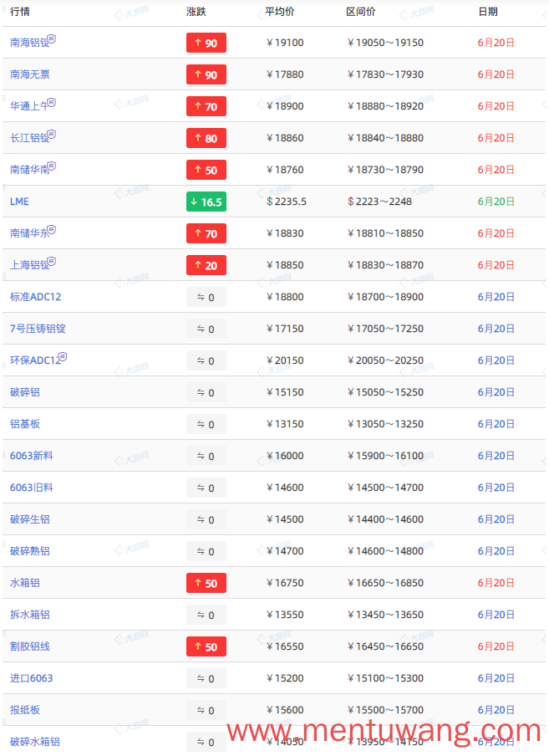Open the 南储华南 price link
The height and width of the screenshot is (756, 549).
click(29, 171)
